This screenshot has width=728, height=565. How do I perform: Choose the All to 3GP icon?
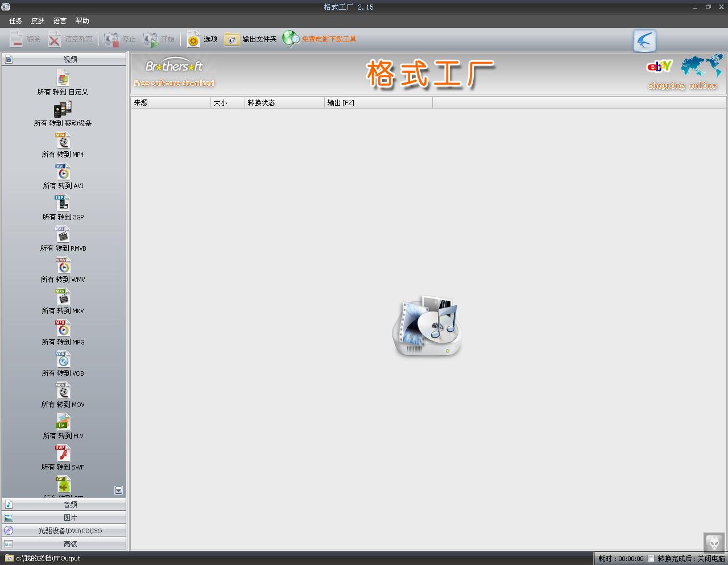point(63,203)
